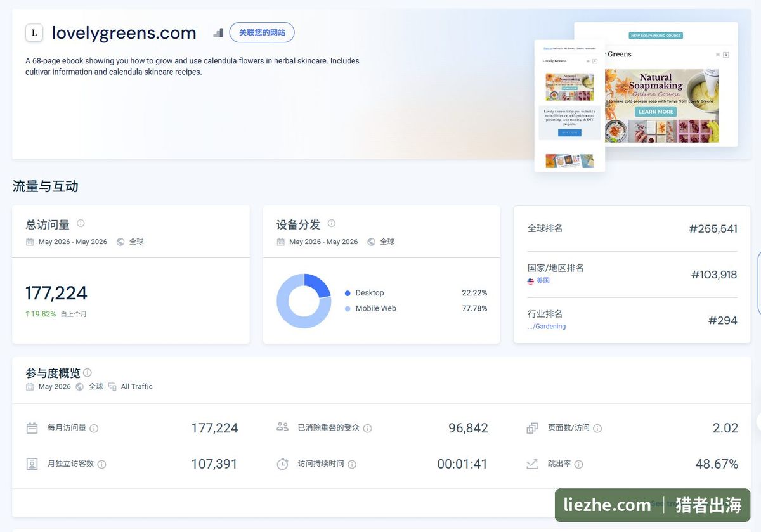Click the All Traffic devices icon
The width and height of the screenshot is (761, 532).
click(112, 387)
